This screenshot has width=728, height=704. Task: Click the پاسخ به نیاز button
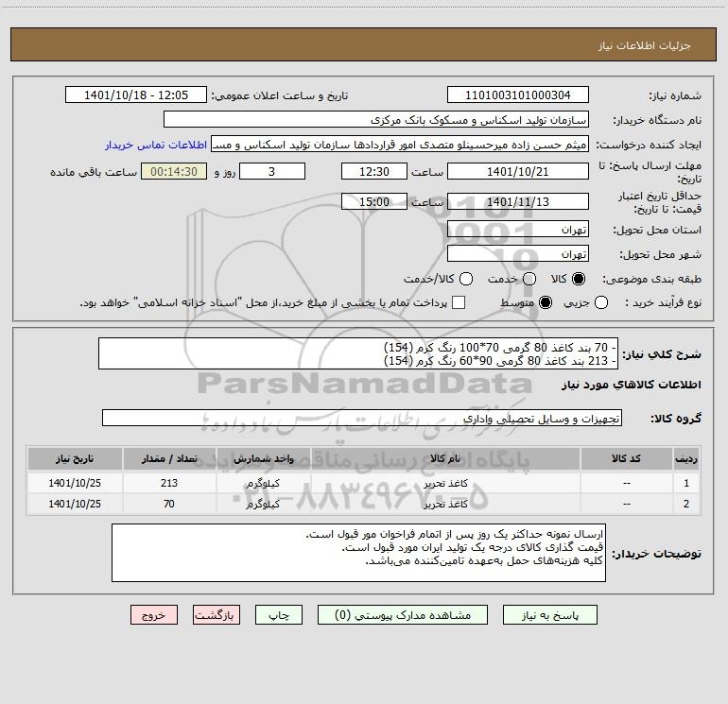tap(550, 615)
